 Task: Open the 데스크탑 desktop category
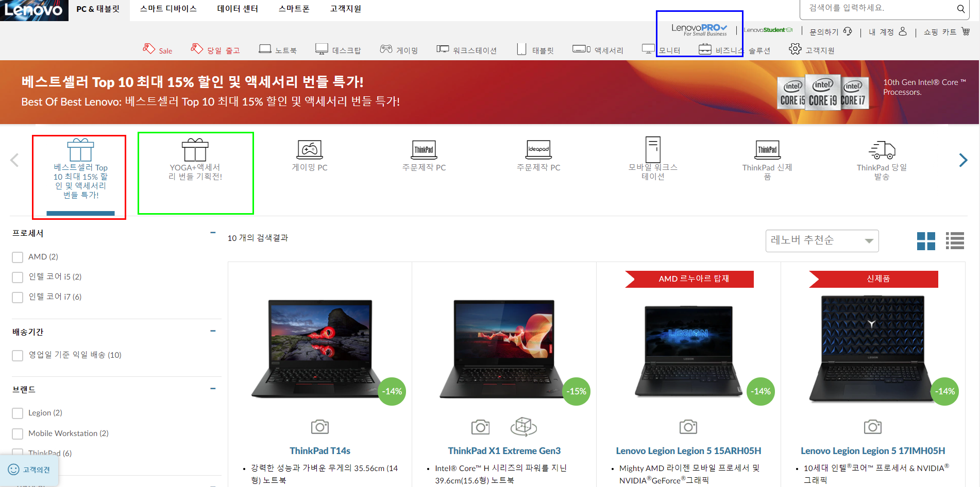click(x=338, y=50)
